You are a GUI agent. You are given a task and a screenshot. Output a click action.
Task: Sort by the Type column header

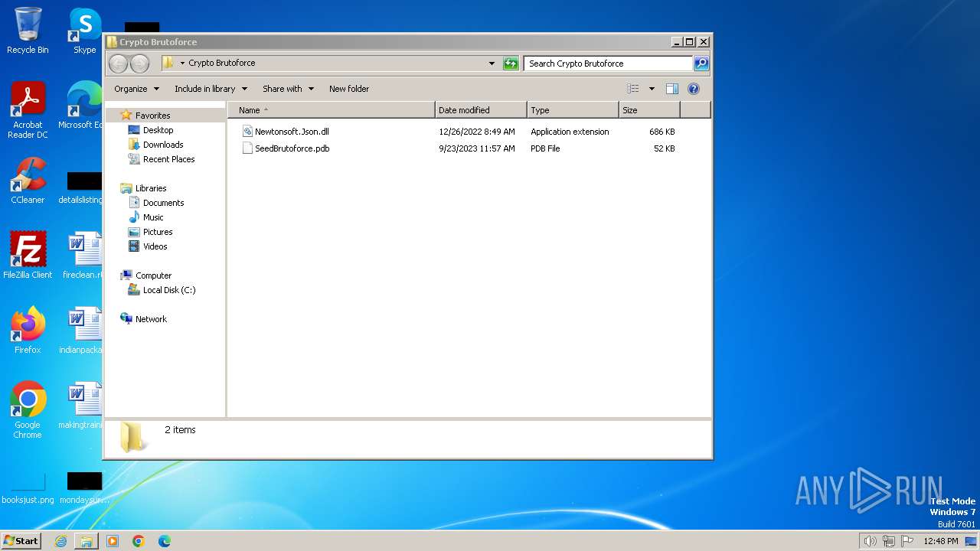573,110
